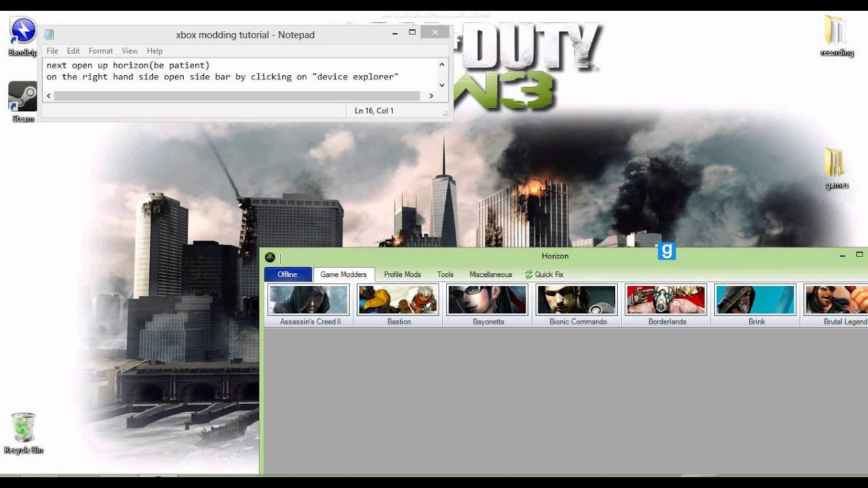Click the Quick Fix label in Horizon
This screenshot has width=868, height=488.
[x=549, y=274]
